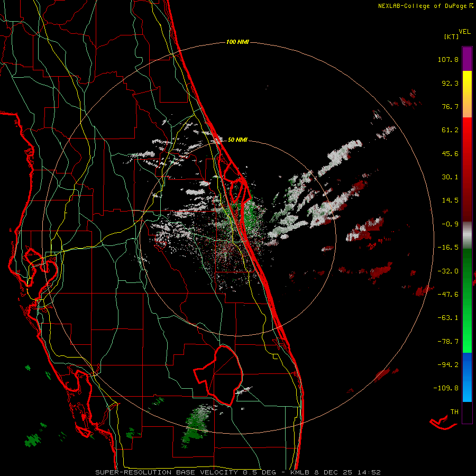Click the 61.2 velocity scale value
Image resolution: width=476 pixels, height=476 pixels.
coord(450,130)
